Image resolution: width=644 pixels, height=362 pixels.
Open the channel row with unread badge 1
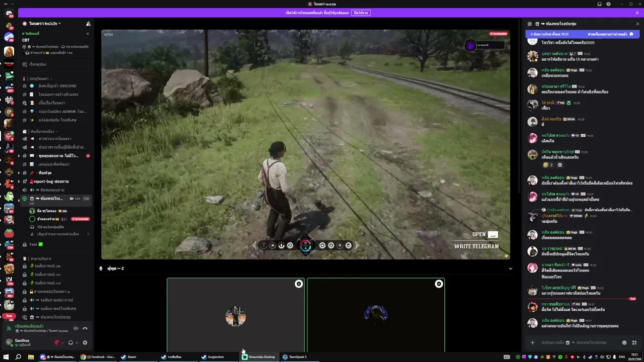56,156
